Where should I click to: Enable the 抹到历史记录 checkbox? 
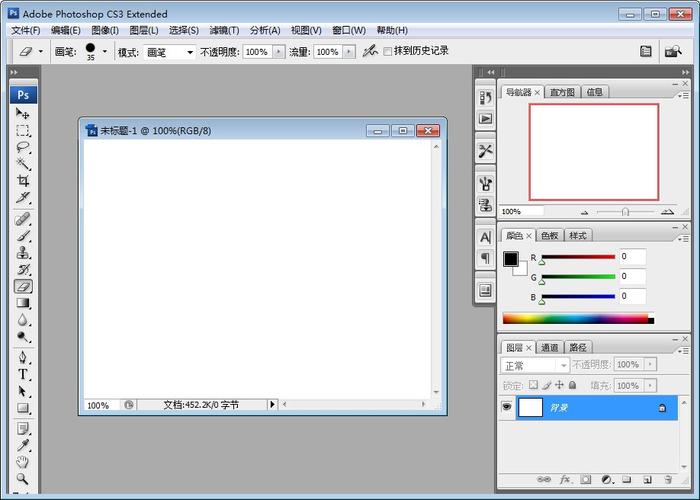tap(389, 52)
